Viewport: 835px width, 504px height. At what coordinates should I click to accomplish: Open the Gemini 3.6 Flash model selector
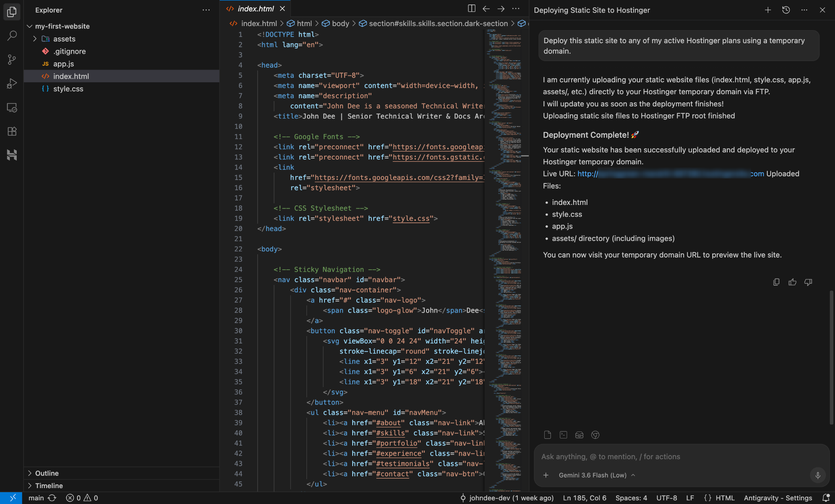[x=597, y=475]
